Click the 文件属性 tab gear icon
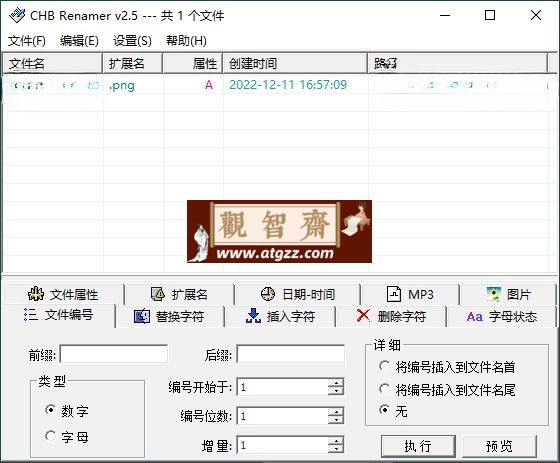 tap(36, 294)
